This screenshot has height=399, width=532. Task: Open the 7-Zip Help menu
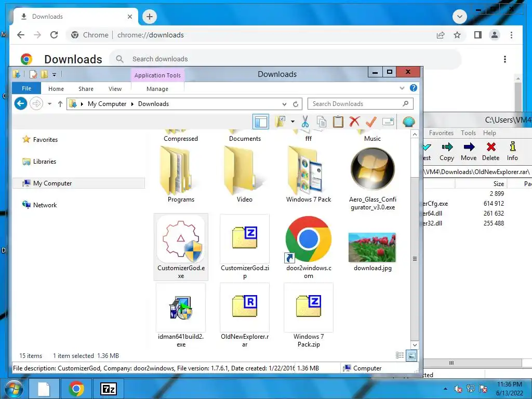[489, 133]
